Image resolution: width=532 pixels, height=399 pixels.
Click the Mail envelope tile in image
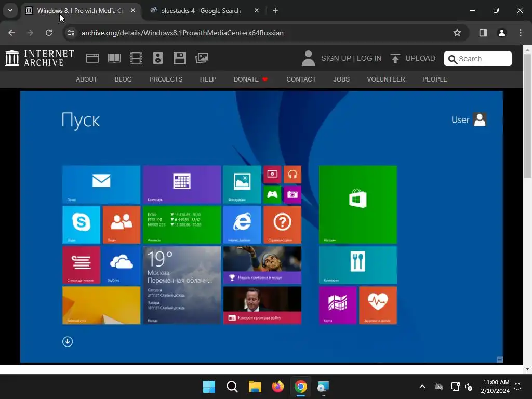[x=101, y=184]
